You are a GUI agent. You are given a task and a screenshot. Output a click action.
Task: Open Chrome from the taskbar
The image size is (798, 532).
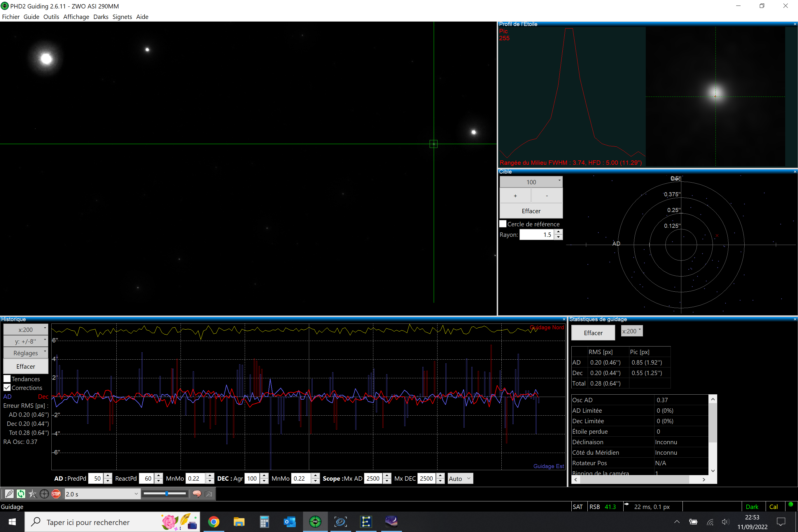[x=213, y=522]
